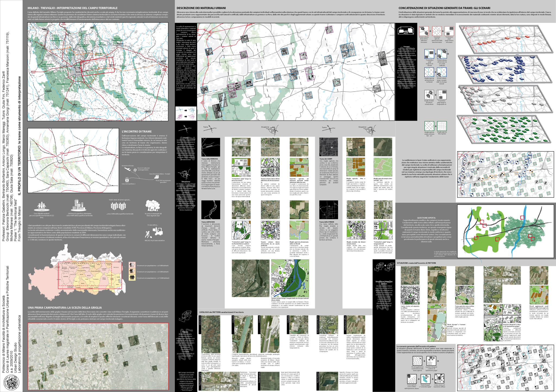Click the red-framed 'Contenitori grigi lungo la linea ferroviaria' symbol

pyautogui.click(x=449, y=31)
